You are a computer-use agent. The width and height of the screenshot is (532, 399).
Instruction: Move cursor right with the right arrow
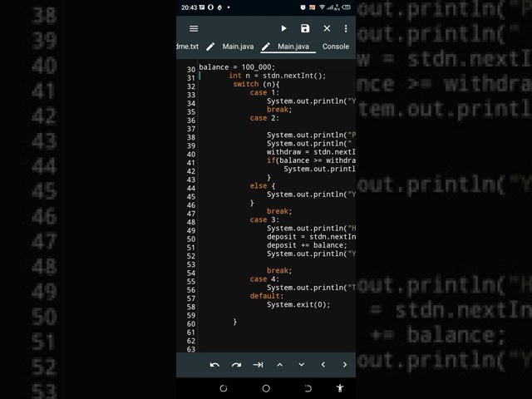pyautogui.click(x=345, y=365)
